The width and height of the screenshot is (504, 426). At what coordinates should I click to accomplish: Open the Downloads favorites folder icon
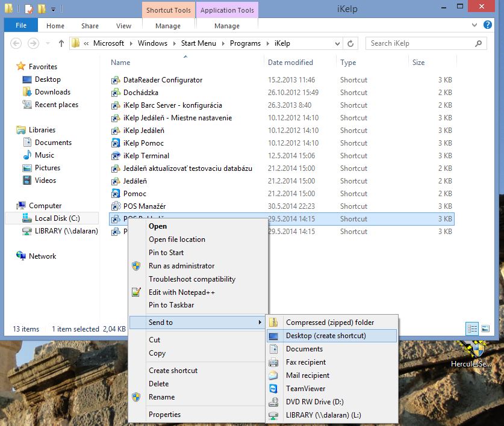click(26, 92)
